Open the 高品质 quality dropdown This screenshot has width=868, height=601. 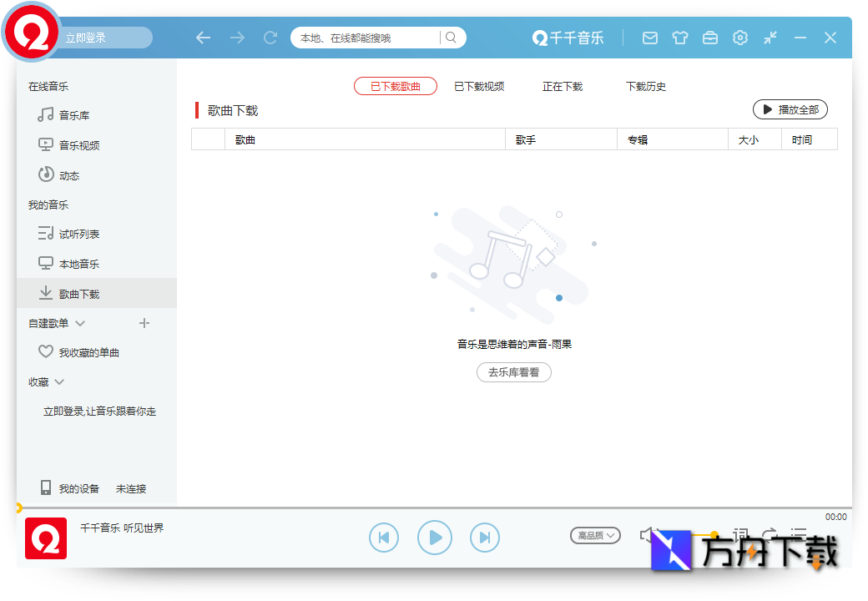click(x=595, y=535)
